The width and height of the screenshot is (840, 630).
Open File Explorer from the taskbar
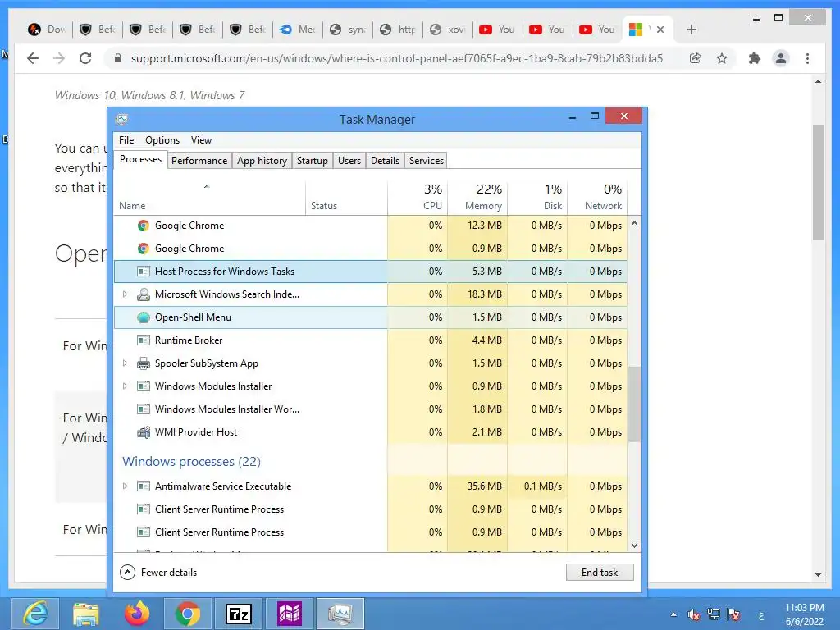tap(85, 614)
